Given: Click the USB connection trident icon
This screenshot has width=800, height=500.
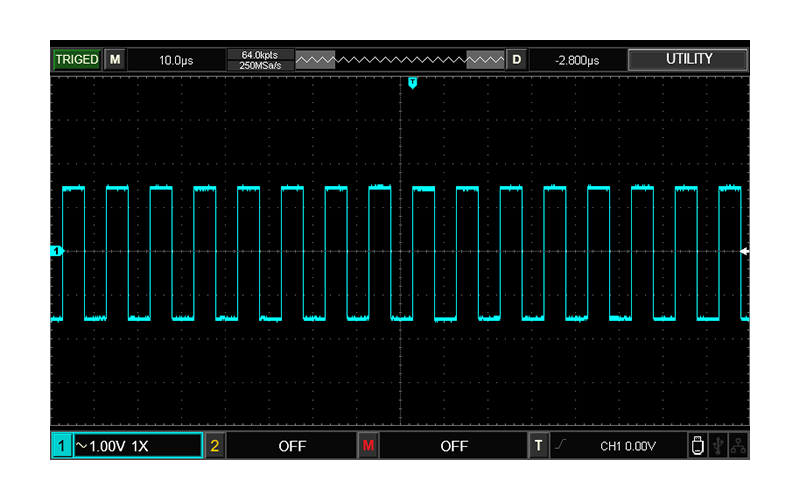Looking at the screenshot, I should click(x=718, y=446).
